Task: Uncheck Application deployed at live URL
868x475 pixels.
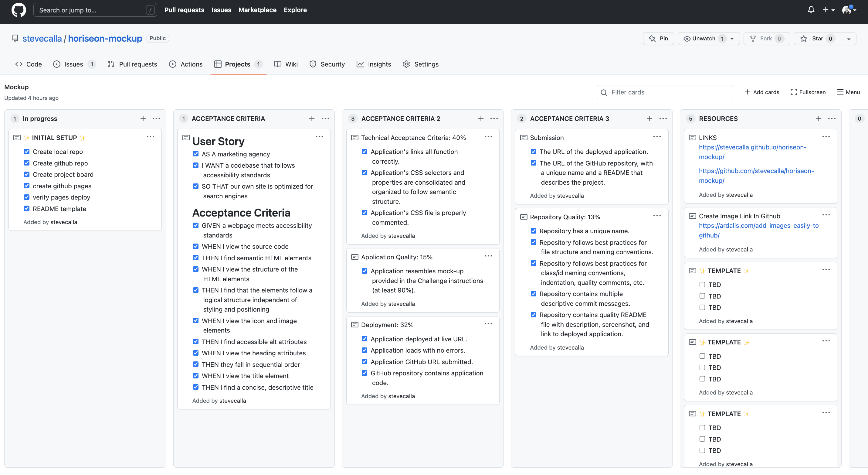Action: [x=364, y=339]
